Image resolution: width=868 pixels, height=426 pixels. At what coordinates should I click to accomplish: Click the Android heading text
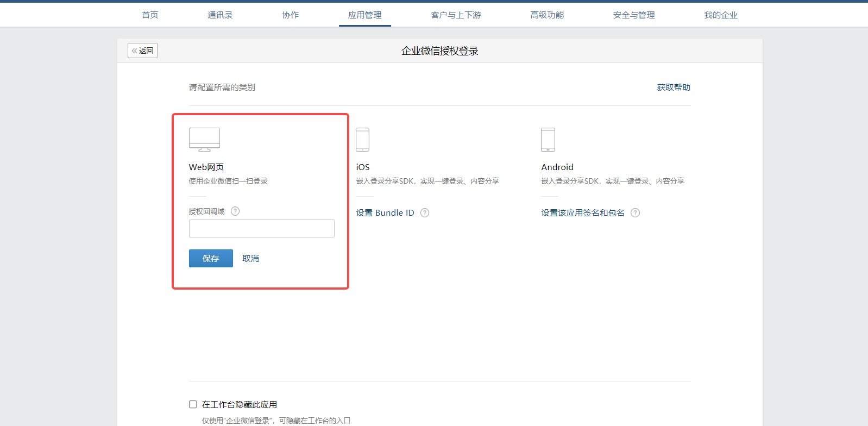[x=557, y=167]
